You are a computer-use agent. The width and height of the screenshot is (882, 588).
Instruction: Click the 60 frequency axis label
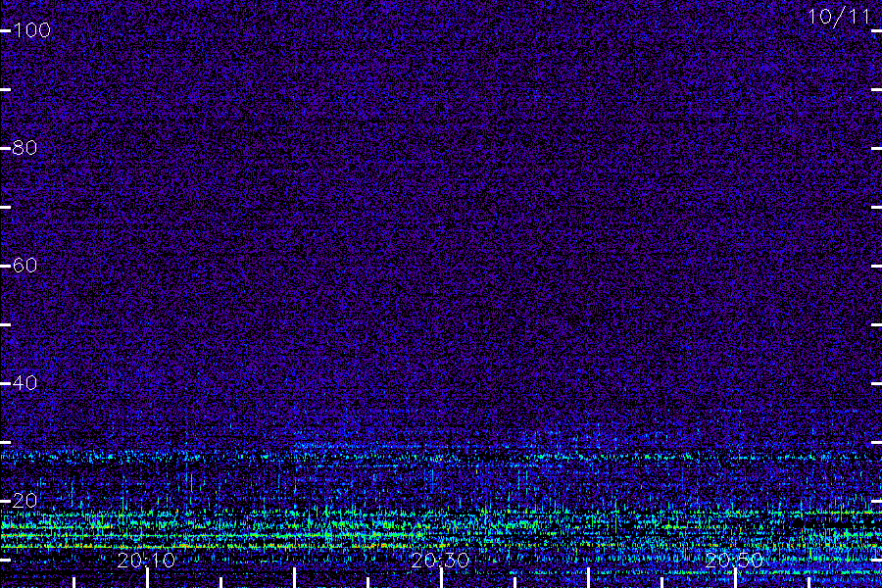(25, 266)
